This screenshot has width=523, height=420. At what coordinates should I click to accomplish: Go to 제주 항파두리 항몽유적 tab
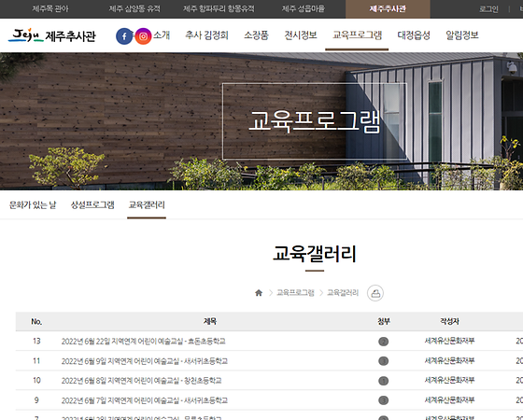point(219,8)
